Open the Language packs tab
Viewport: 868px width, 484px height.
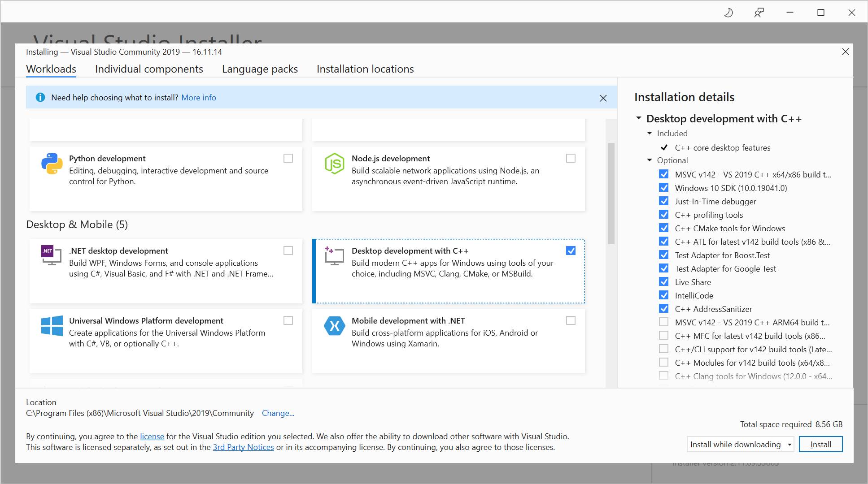[x=260, y=69]
